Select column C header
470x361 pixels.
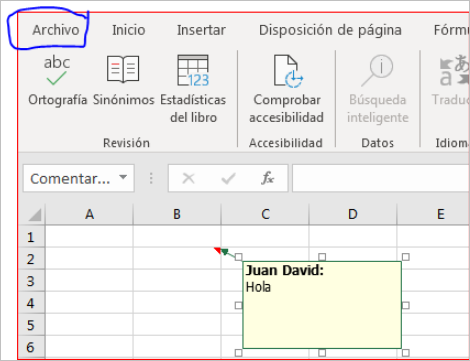click(x=265, y=214)
